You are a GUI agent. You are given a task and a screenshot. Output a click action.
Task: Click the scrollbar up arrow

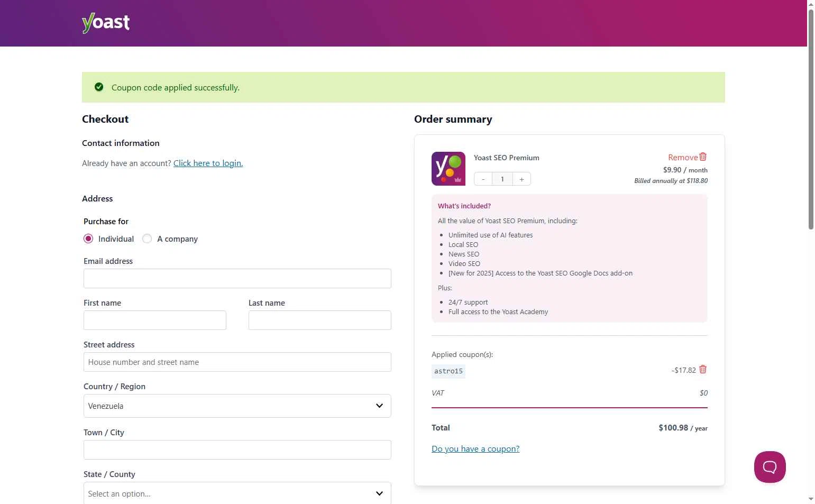point(811,4)
